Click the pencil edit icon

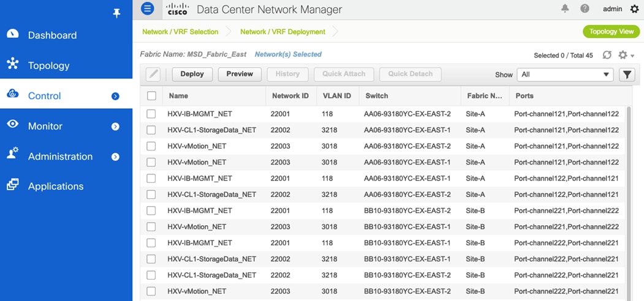[153, 74]
